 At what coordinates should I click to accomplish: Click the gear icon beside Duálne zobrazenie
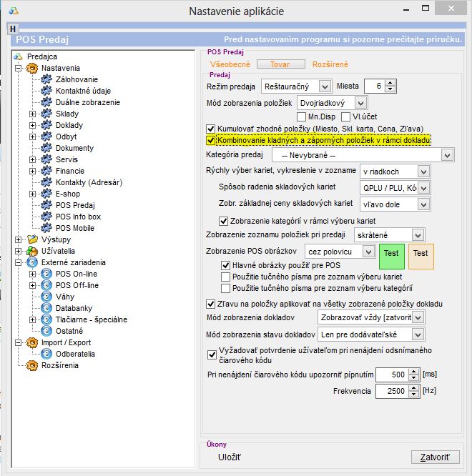tap(46, 102)
